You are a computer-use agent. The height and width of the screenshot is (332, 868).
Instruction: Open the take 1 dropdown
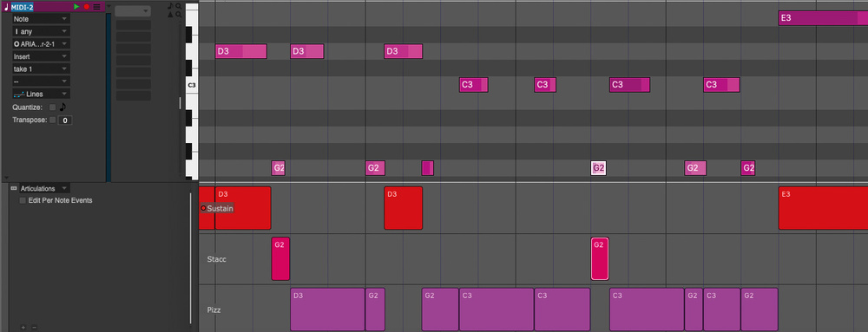point(41,69)
